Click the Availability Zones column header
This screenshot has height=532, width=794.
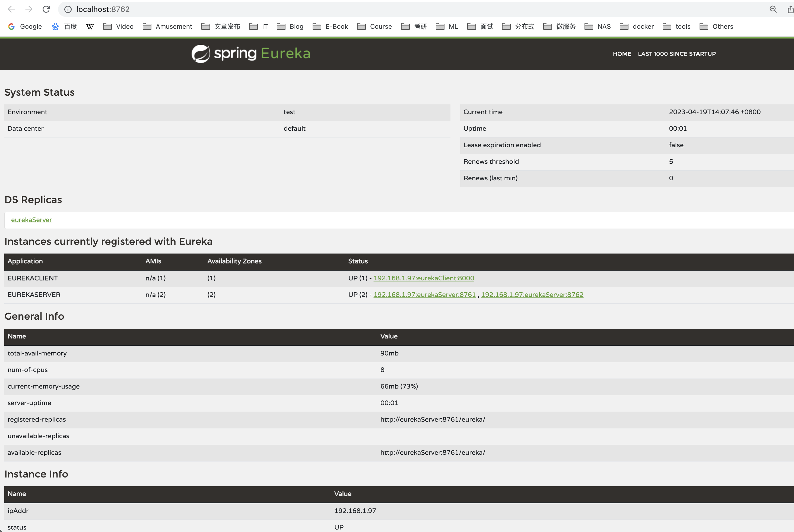pyautogui.click(x=234, y=261)
